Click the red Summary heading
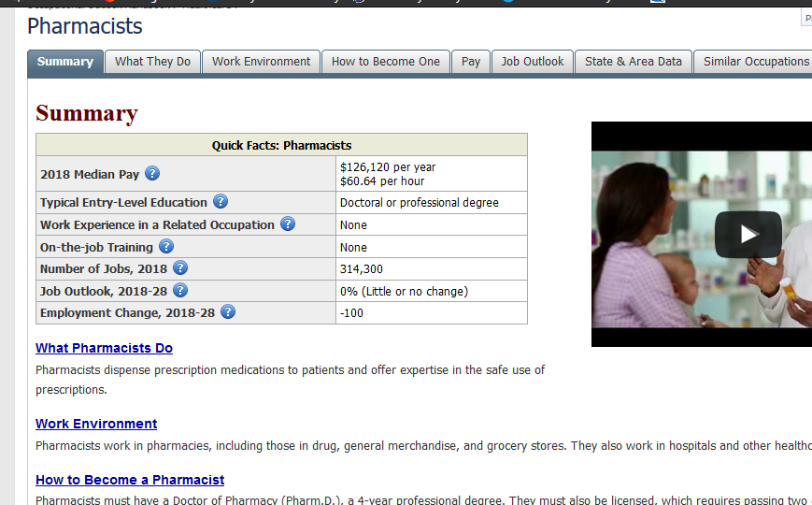This screenshot has height=505, width=812. [87, 113]
